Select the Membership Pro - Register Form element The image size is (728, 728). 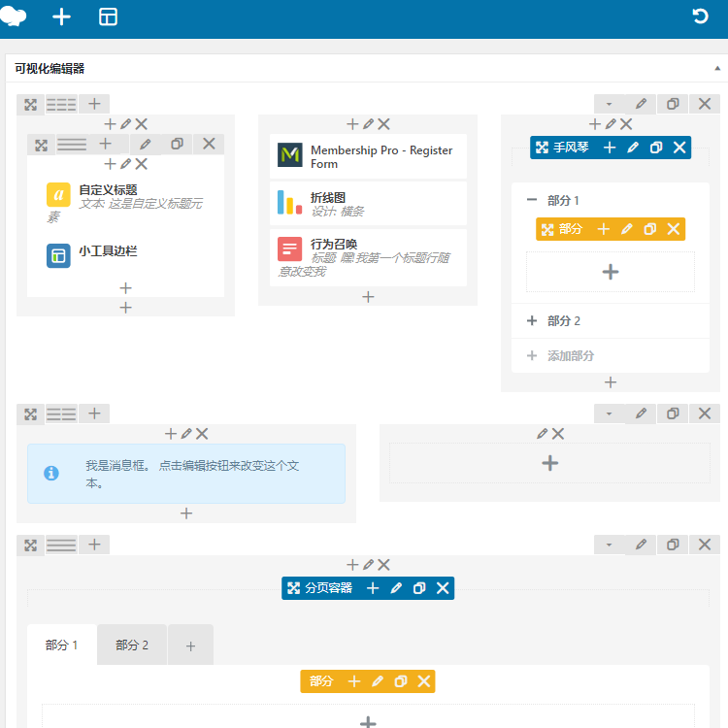368,156
